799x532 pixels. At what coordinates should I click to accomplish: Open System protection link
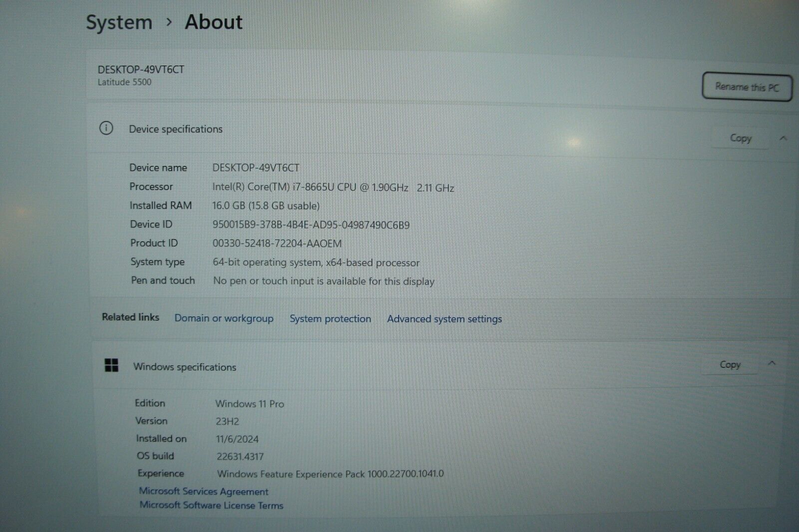click(x=330, y=319)
